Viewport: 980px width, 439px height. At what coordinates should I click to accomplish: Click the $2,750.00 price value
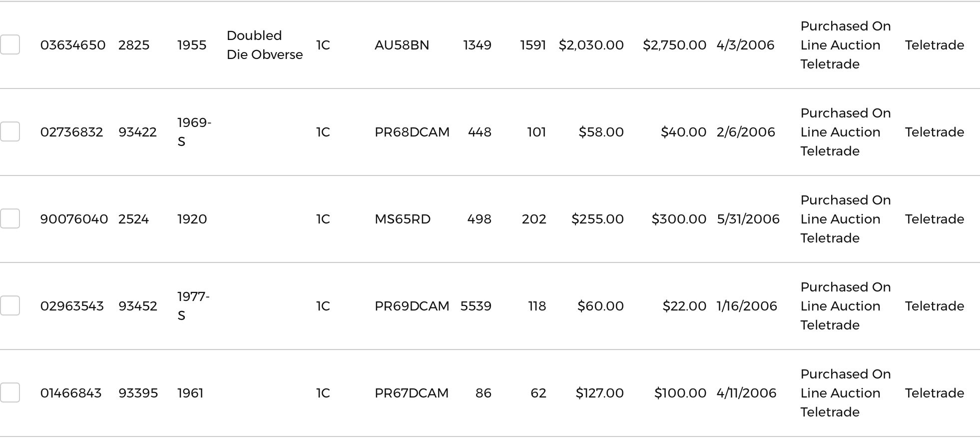click(x=674, y=45)
